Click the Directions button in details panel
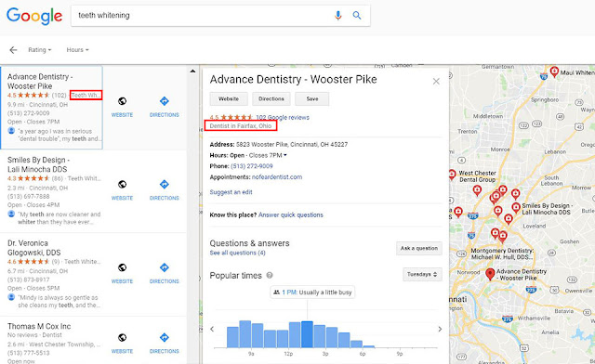 point(271,99)
